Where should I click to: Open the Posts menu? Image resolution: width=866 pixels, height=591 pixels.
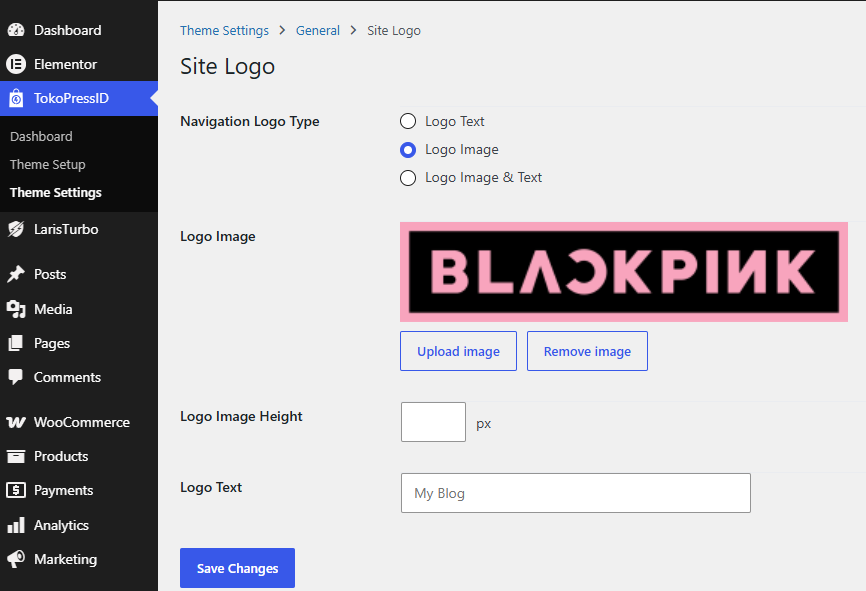79,274
